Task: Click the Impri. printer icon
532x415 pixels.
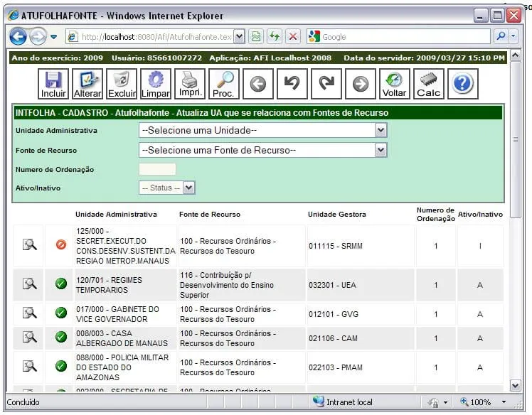Action: [190, 84]
